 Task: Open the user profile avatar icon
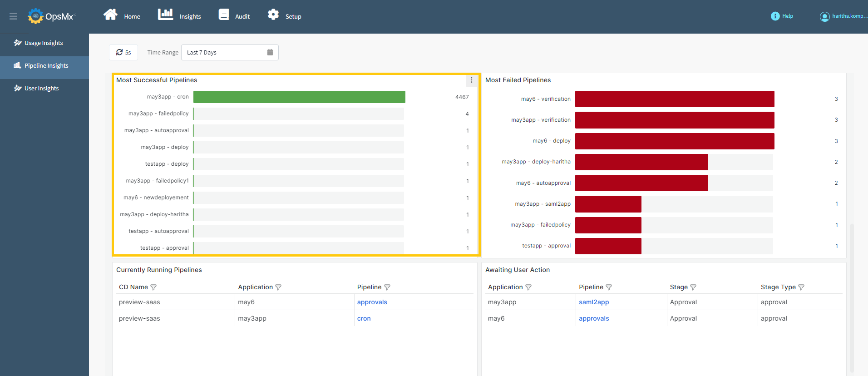tap(824, 17)
